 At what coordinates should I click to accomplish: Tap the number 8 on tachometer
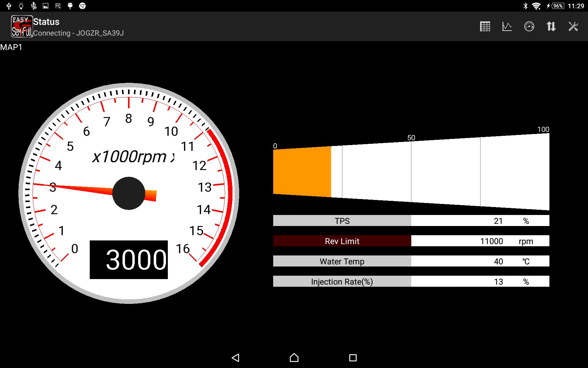pyautogui.click(x=129, y=118)
